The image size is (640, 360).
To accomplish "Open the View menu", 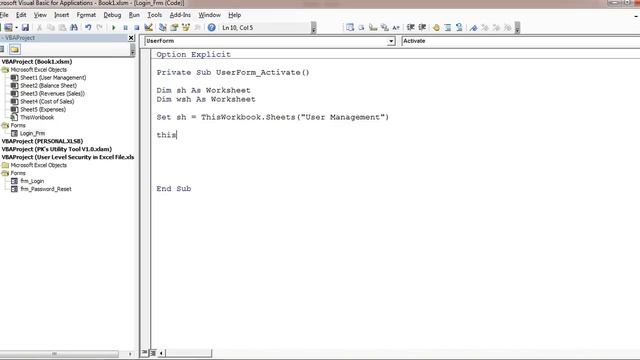I will tap(40, 15).
